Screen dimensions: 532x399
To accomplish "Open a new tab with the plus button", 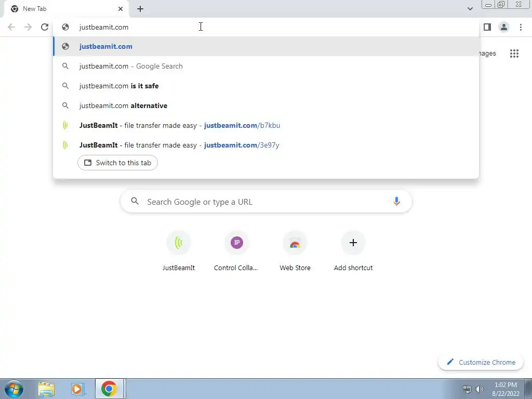I will 140,9.
